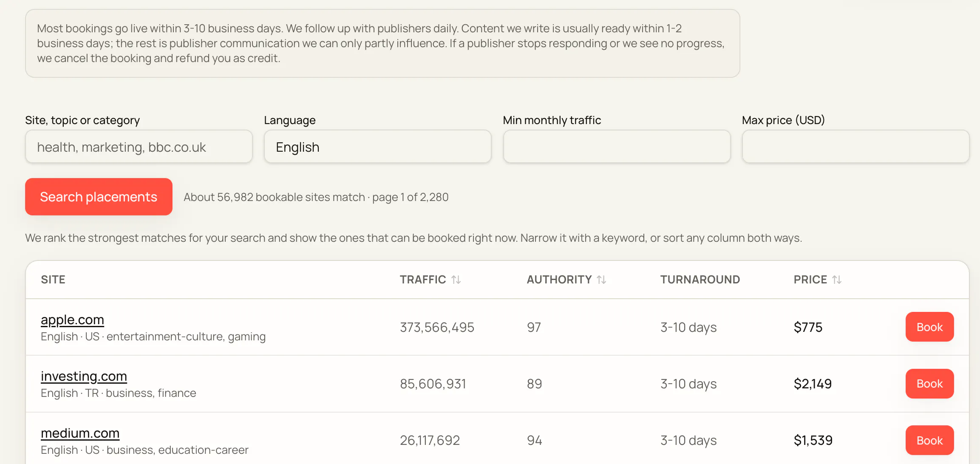Select the apple.com authority score 97
Screen dimensions: 980x464
(x=534, y=327)
